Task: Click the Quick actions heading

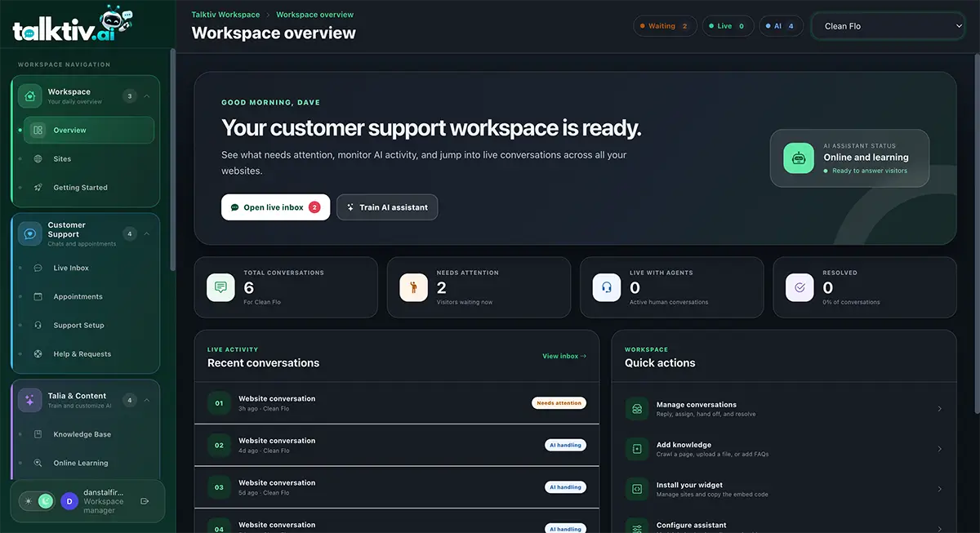Action: (x=660, y=363)
